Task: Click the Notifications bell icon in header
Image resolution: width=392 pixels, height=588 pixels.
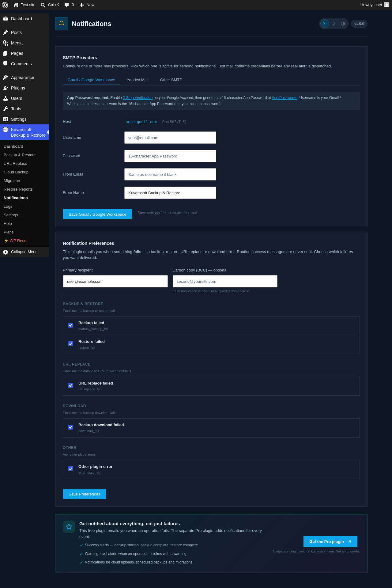Action: tap(62, 24)
